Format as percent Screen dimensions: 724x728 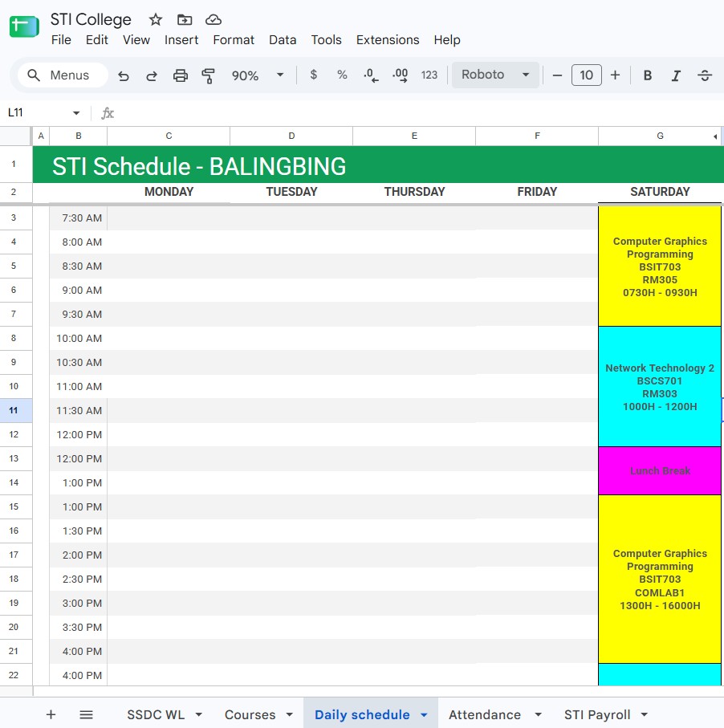342,75
